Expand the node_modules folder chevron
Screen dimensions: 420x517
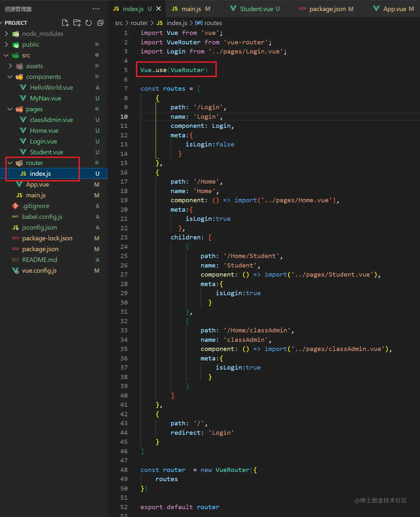(x=6, y=34)
